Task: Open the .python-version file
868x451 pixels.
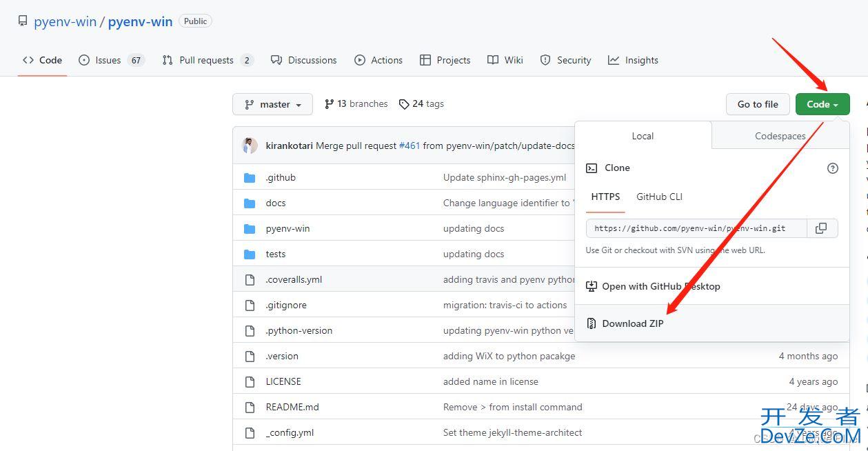Action: pyautogui.click(x=299, y=330)
